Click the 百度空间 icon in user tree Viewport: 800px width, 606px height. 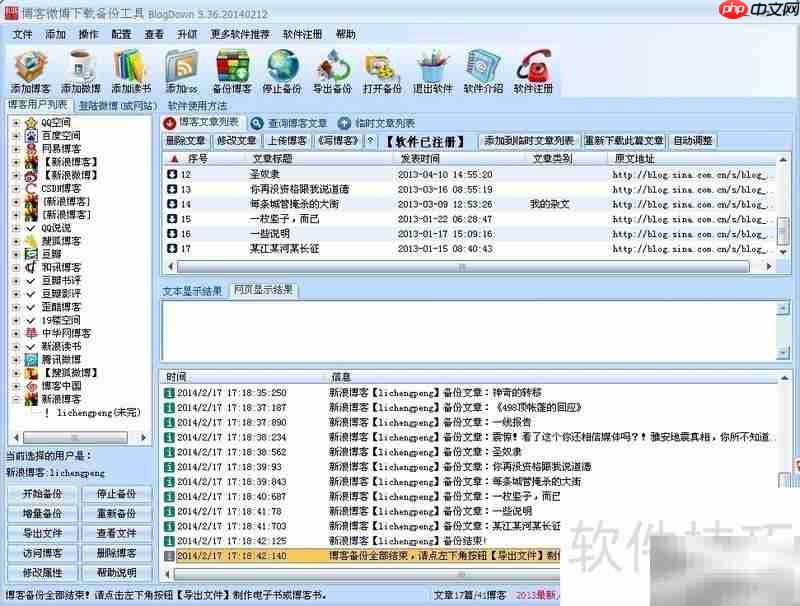[x=32, y=136]
